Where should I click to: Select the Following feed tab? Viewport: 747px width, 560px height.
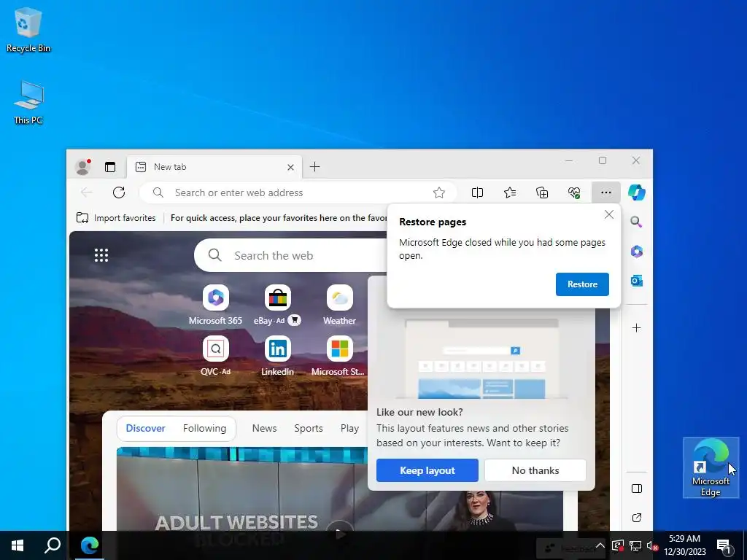[x=204, y=428]
